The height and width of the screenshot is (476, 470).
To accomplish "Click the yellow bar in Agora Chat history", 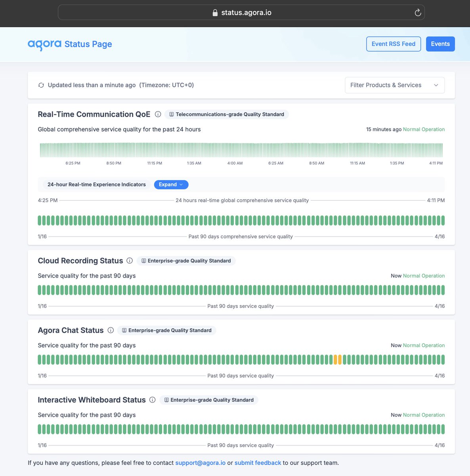I will [x=335, y=359].
